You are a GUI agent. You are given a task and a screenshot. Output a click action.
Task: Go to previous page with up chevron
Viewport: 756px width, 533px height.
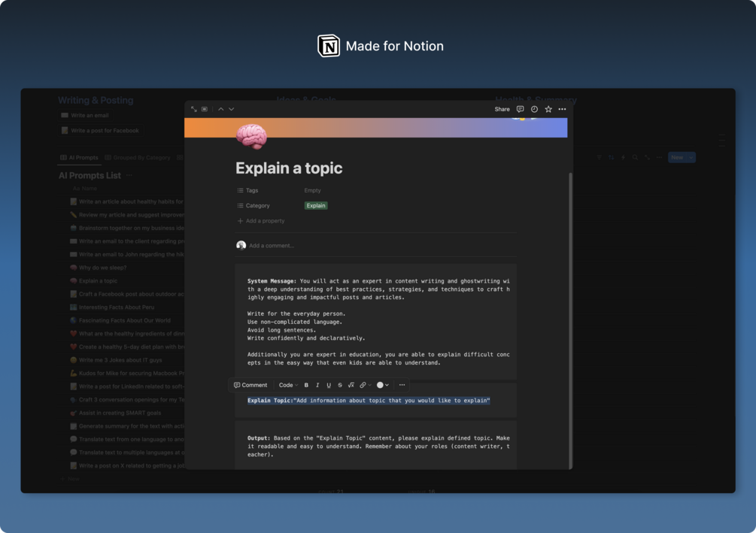click(221, 110)
